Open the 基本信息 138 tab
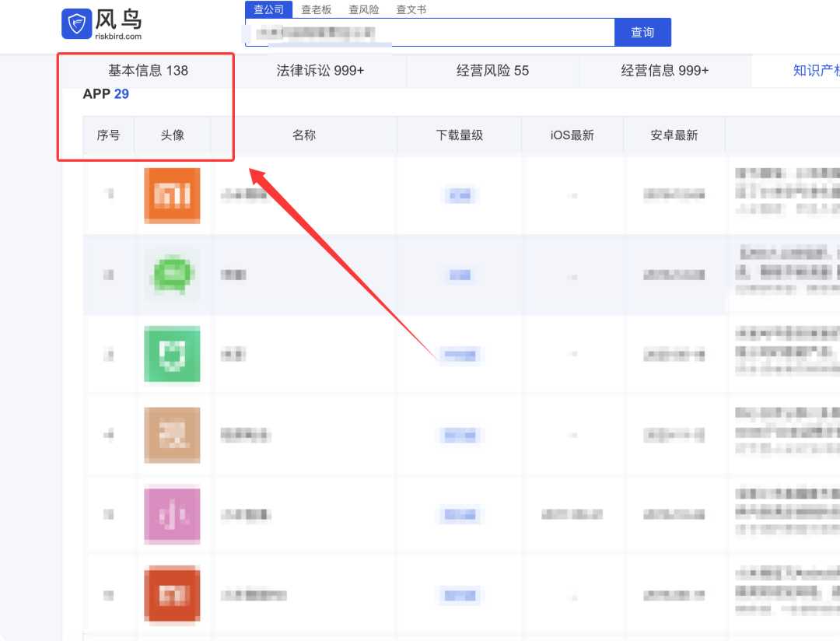This screenshot has width=840, height=641. click(149, 71)
